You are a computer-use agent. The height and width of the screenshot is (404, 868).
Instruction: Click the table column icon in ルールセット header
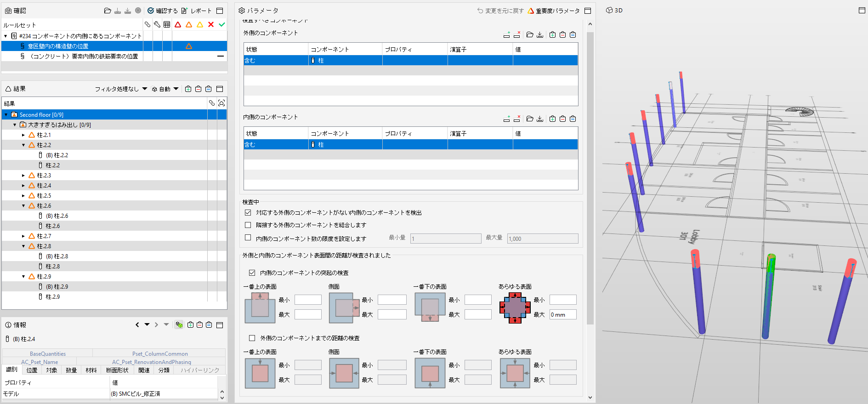(x=167, y=25)
